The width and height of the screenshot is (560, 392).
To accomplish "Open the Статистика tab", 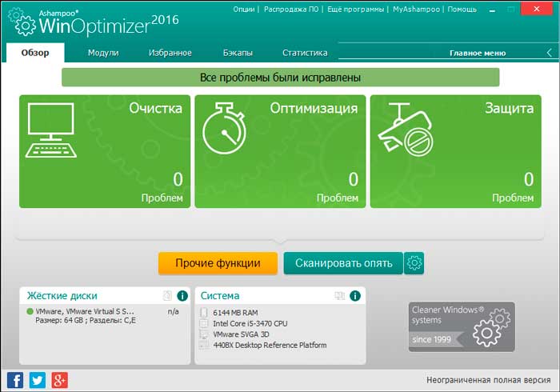I will [305, 53].
